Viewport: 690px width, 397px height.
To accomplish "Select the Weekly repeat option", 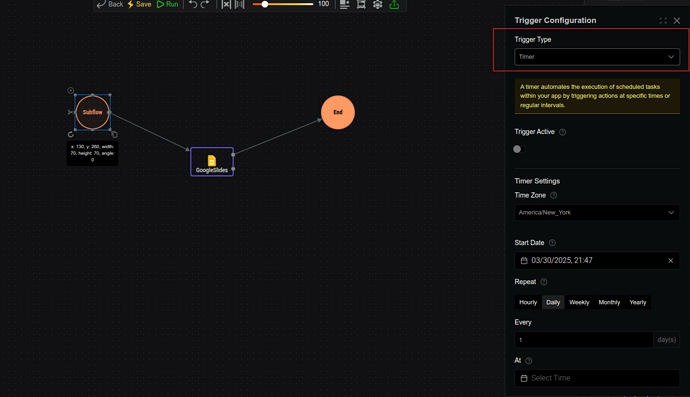I will (x=579, y=302).
